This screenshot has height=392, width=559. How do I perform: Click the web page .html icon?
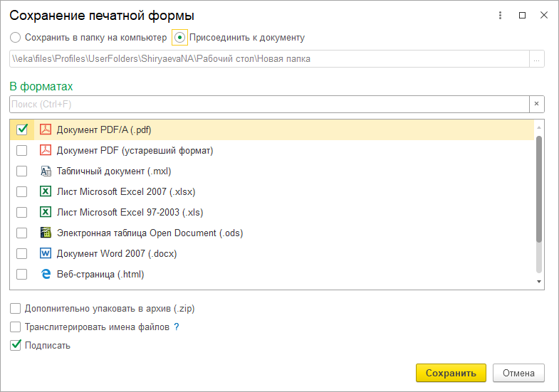46,274
